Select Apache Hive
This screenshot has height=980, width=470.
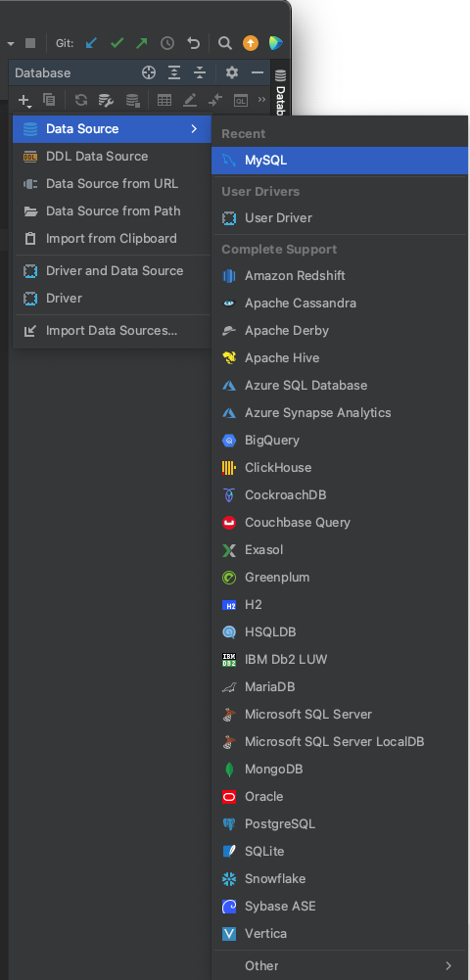(340, 358)
